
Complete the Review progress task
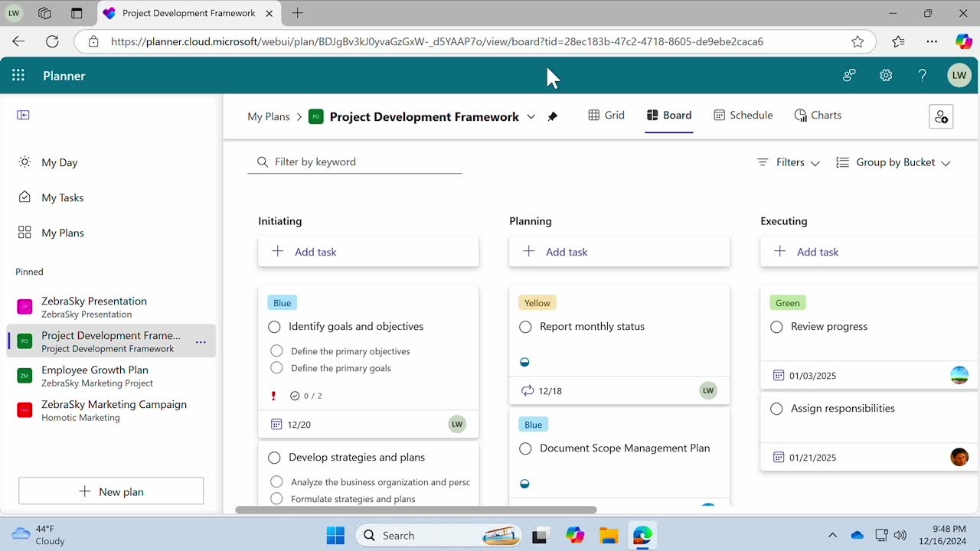tap(776, 327)
